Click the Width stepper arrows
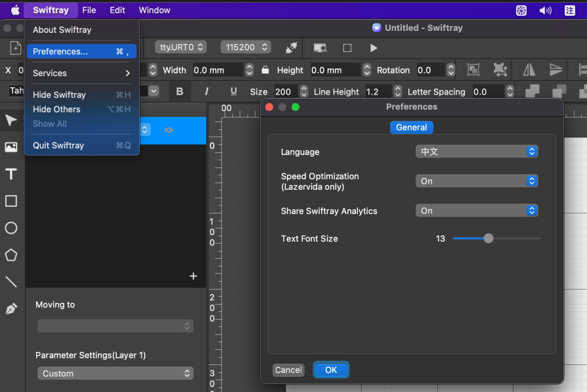Screen dimensions: 587x392 (x=250, y=70)
